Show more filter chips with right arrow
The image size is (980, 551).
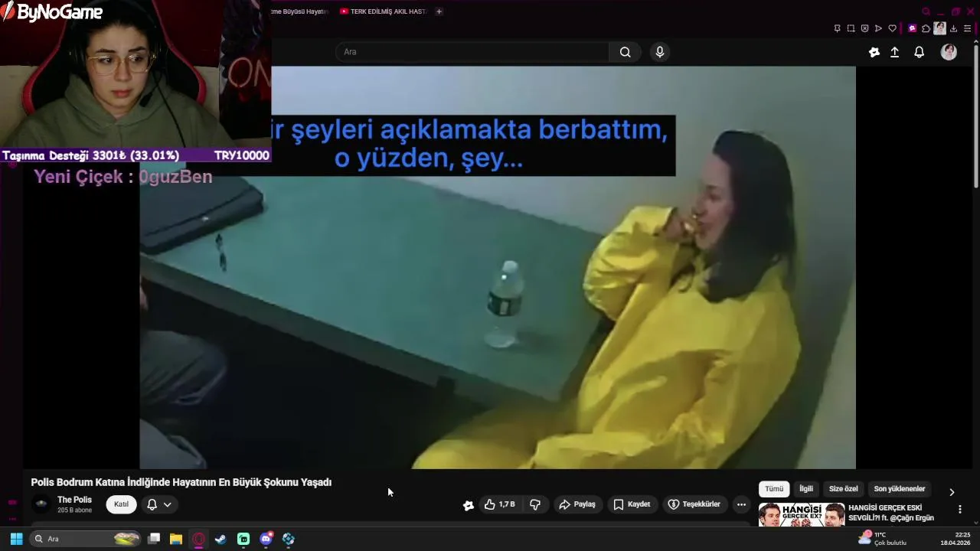[x=952, y=492]
